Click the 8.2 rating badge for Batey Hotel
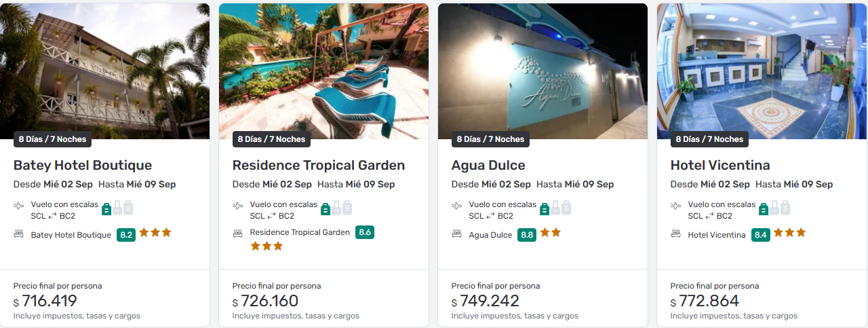This screenshot has width=868, height=328. click(126, 235)
